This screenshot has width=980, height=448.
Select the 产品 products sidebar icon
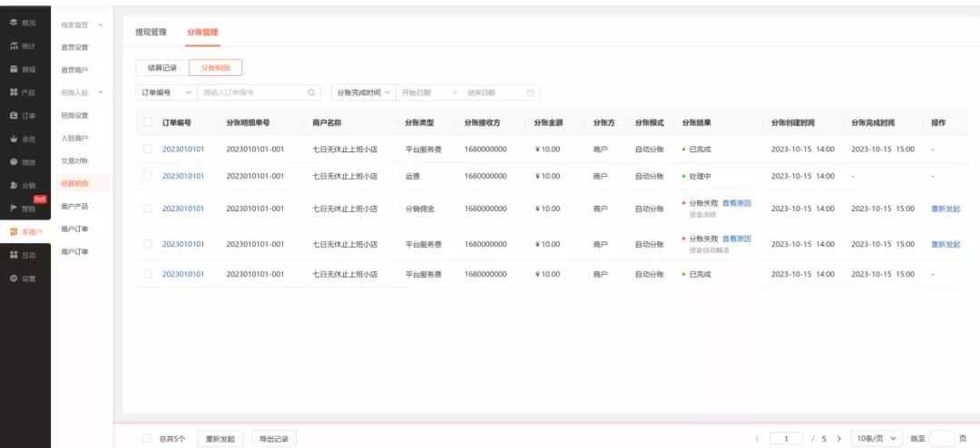pyautogui.click(x=14, y=92)
